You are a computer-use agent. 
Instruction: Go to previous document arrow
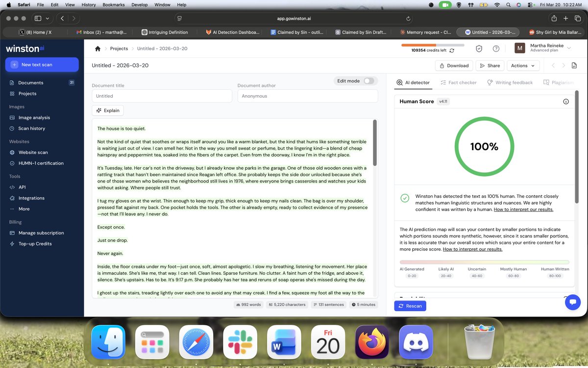[x=553, y=65]
